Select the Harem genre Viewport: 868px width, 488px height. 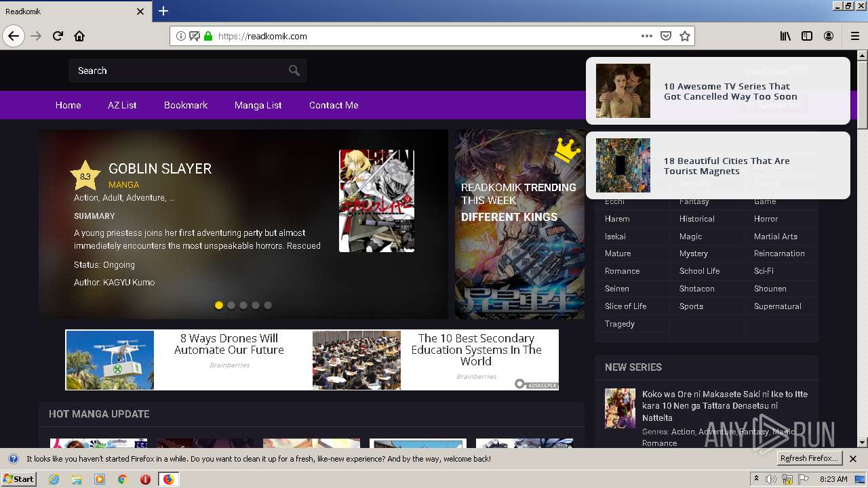pos(617,219)
